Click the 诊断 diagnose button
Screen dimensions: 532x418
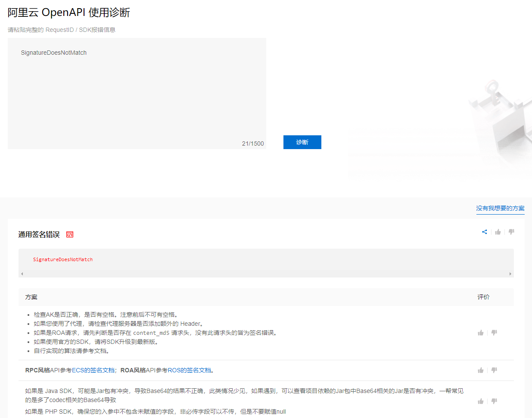click(x=302, y=142)
